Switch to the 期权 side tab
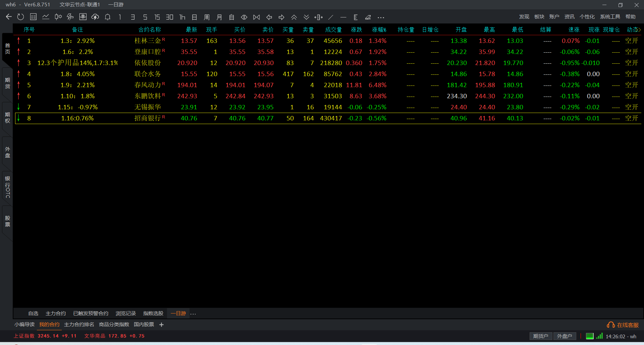644x345 pixels. point(7,118)
